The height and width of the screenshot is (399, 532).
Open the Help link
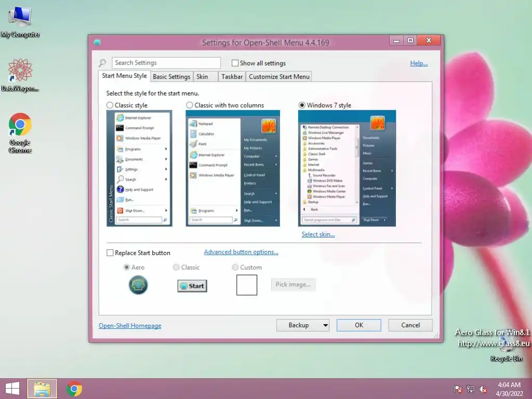coord(419,63)
